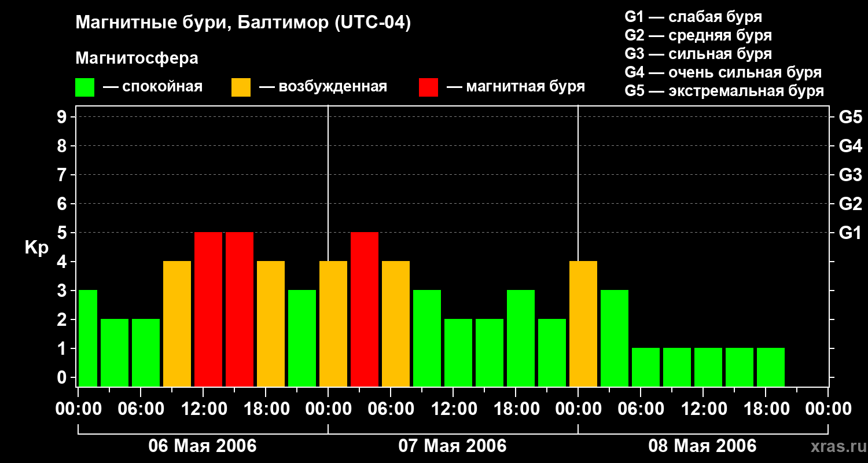Click the green 'спокойная' legend swatch
Viewport: 868px width, 463px height.
click(x=84, y=87)
